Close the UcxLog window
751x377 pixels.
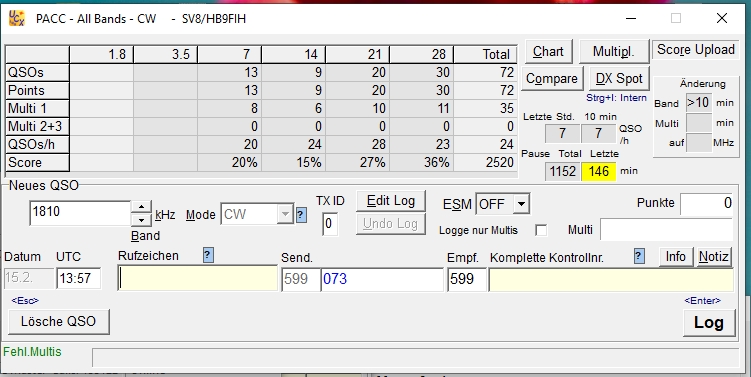click(722, 18)
